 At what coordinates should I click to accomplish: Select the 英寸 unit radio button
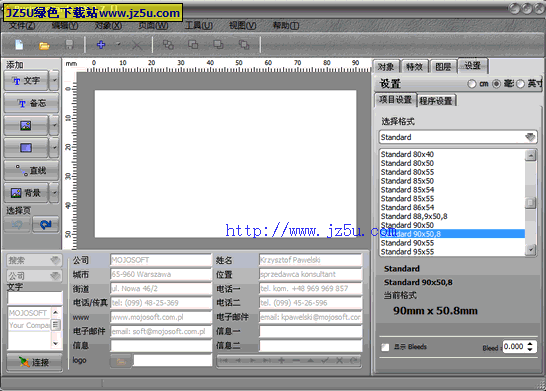pos(521,84)
